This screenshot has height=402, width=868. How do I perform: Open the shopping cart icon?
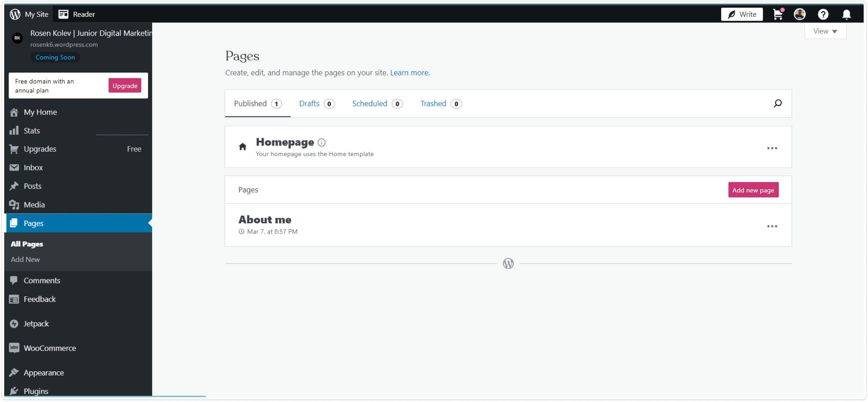click(778, 14)
